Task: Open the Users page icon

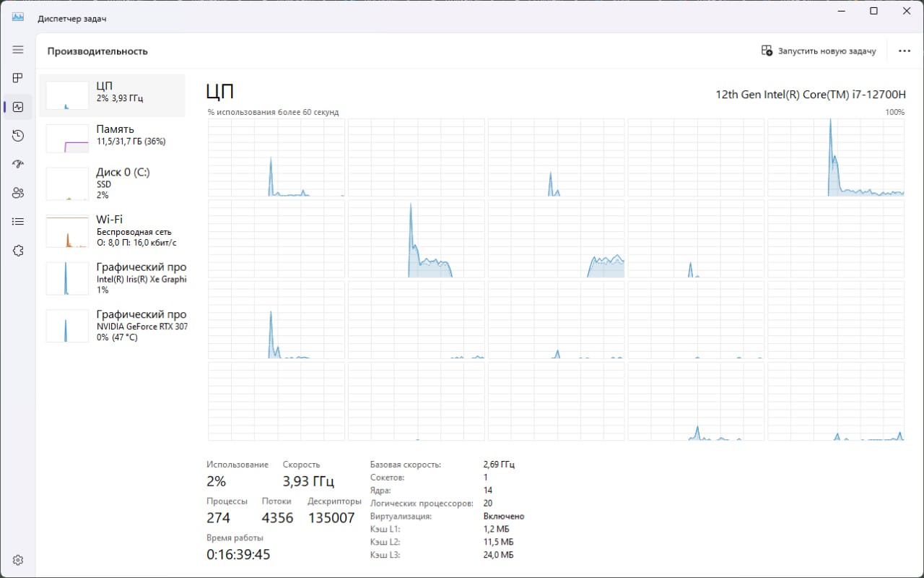Action: pos(18,193)
